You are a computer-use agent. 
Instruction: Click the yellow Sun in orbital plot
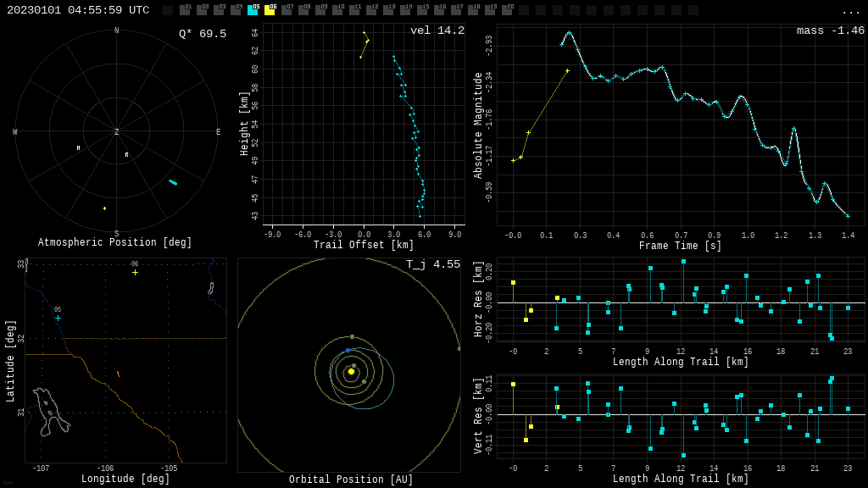[x=351, y=371]
